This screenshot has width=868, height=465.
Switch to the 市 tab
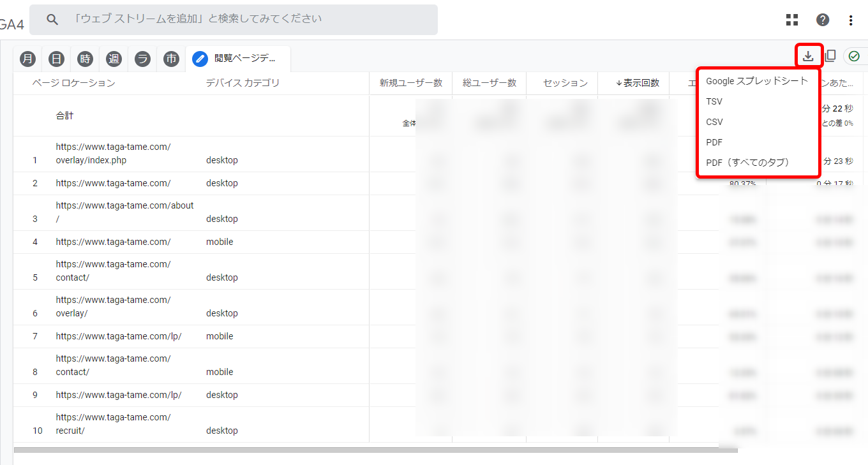(172, 59)
